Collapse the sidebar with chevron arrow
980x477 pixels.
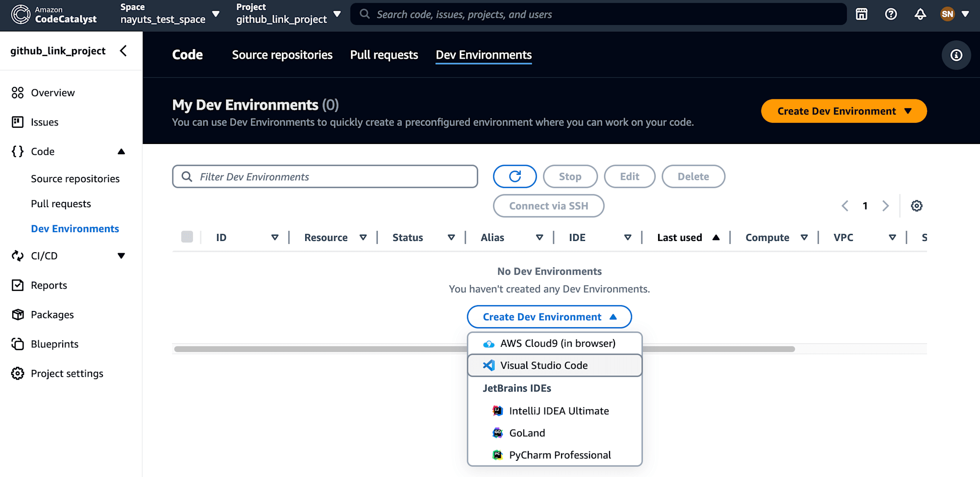pos(123,51)
